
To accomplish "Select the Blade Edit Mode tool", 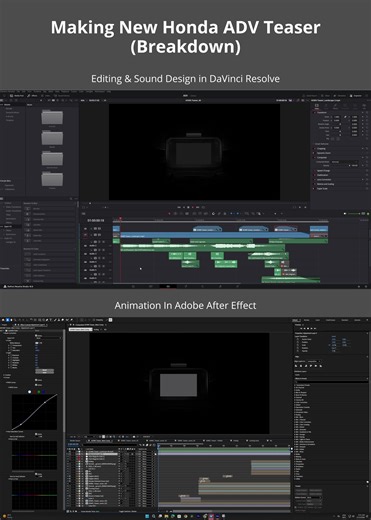I will tap(188, 214).
